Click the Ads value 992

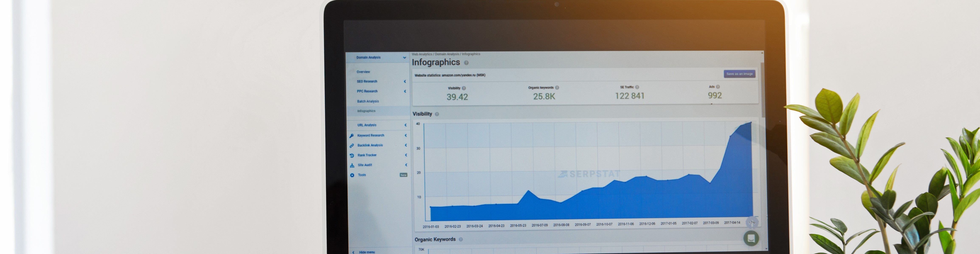(715, 95)
